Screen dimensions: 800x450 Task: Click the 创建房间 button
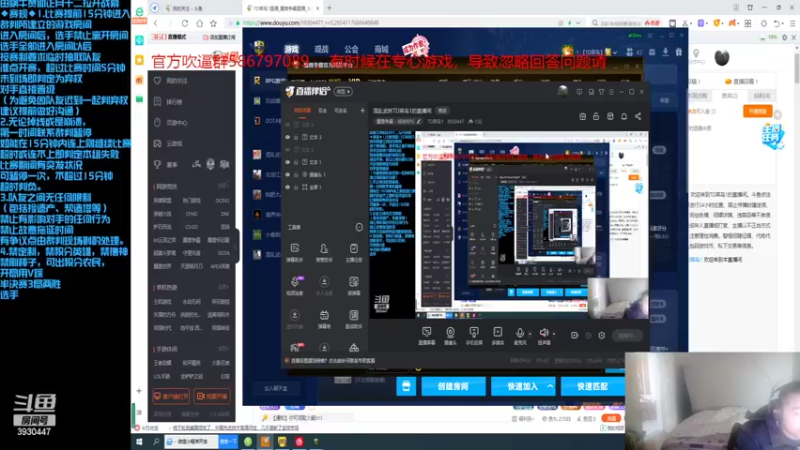453,386
